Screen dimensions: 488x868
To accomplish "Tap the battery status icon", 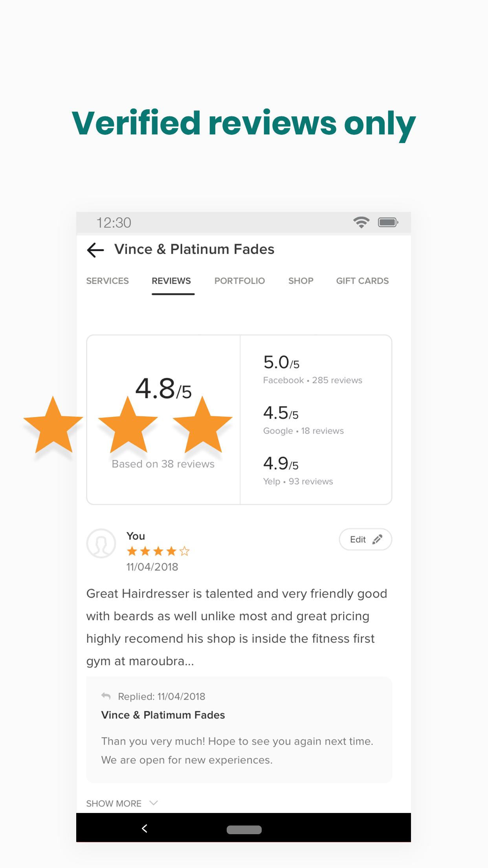I will coord(388,223).
